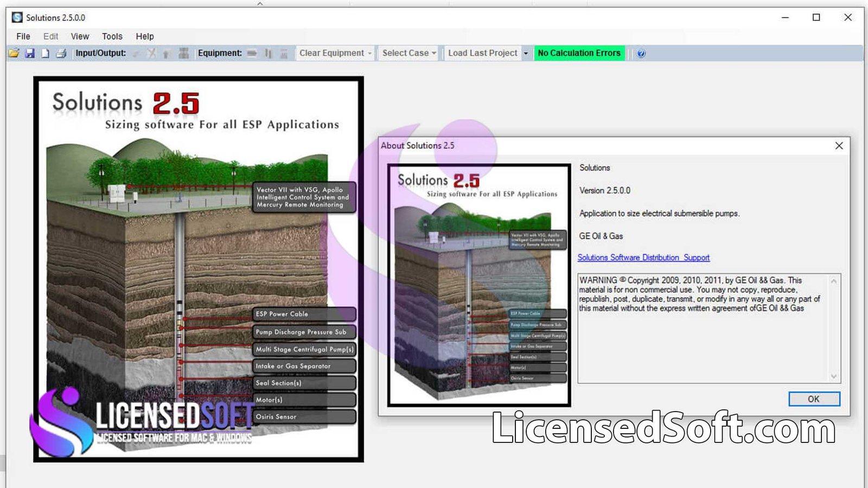This screenshot has height=488, width=868.
Task: Open the Help menu
Action: (x=145, y=36)
